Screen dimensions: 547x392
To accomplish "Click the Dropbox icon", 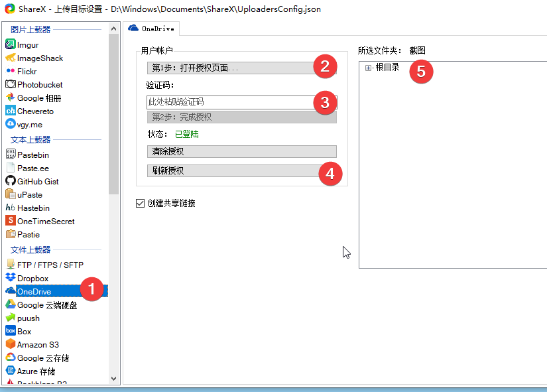I will click(x=11, y=278).
